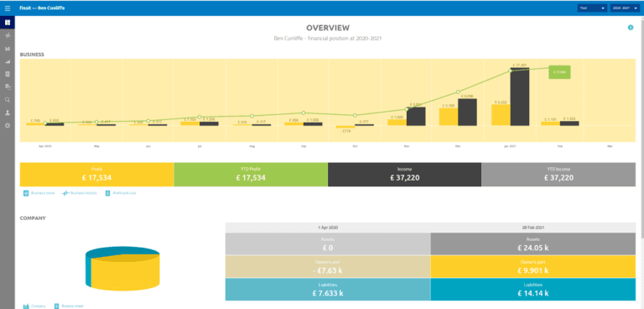
Task: Open the settings gear in the sidebar
Action: click(8, 125)
